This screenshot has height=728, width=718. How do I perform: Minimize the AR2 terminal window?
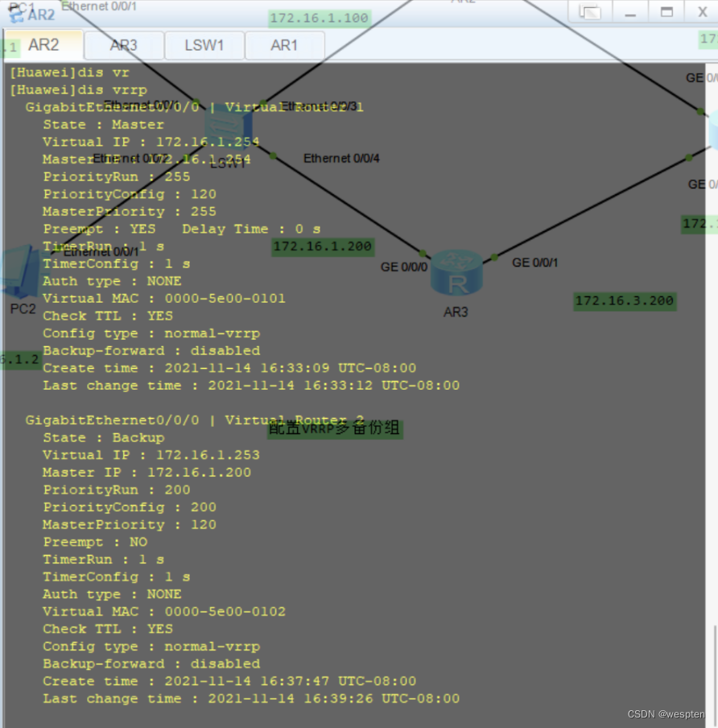pyautogui.click(x=629, y=11)
